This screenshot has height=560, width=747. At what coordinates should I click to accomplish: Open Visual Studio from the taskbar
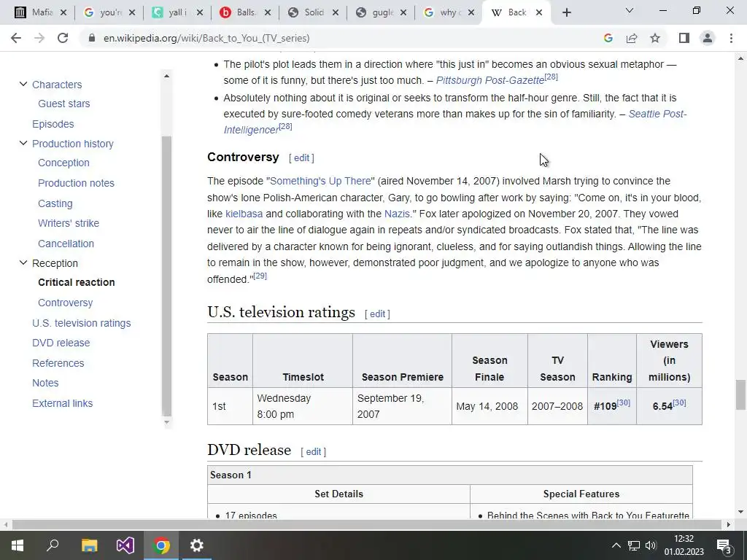(x=125, y=545)
